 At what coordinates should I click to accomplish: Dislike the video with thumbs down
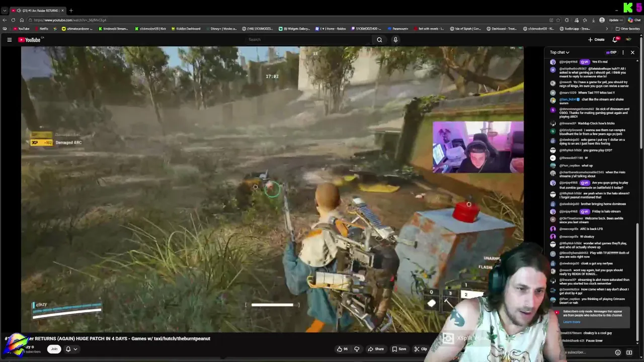coord(357,349)
